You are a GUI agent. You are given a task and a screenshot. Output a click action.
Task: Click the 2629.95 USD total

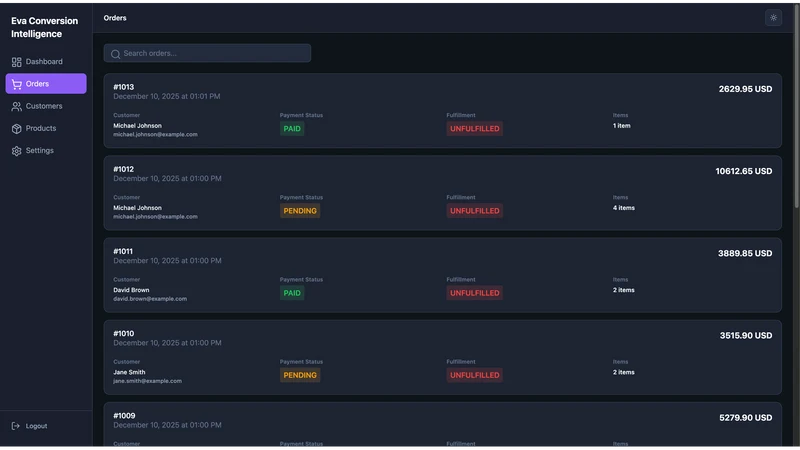(745, 89)
